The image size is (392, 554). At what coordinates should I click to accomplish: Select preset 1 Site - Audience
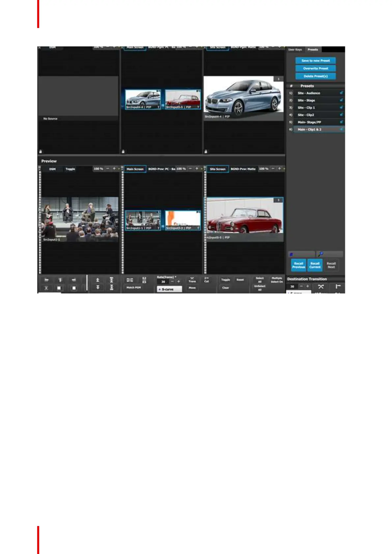pyautogui.click(x=316, y=93)
